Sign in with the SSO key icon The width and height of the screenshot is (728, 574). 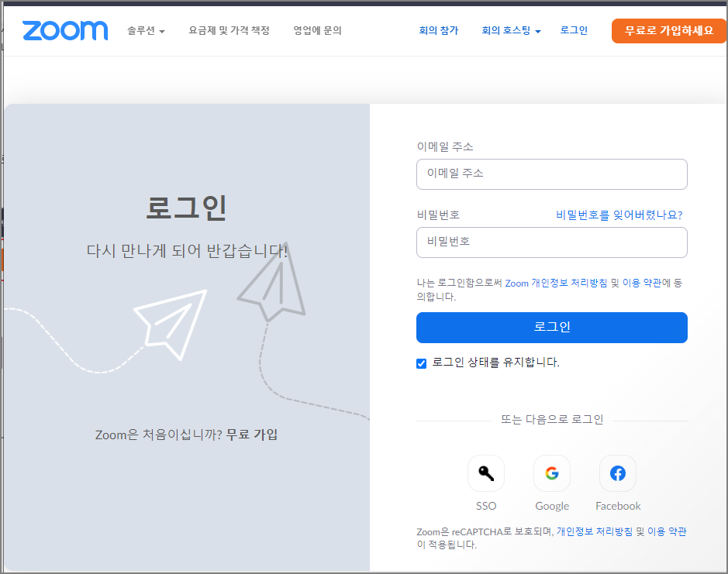tap(486, 473)
